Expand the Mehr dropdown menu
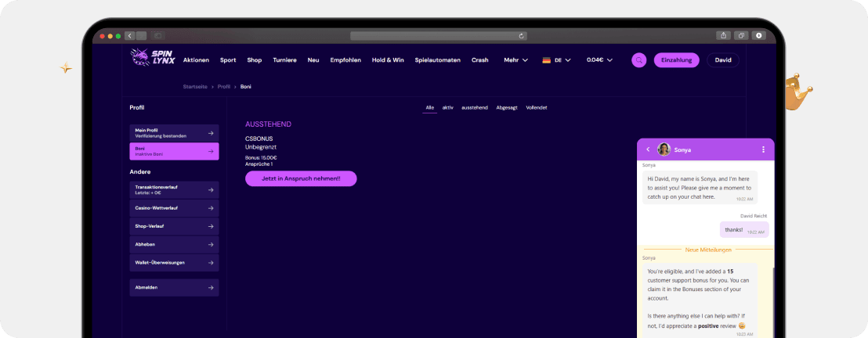Viewport: 868px width, 338px height. tap(516, 60)
